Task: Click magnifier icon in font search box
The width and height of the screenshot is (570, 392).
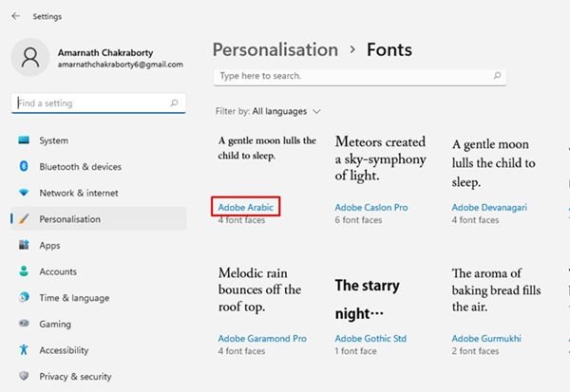Action: coord(497,76)
